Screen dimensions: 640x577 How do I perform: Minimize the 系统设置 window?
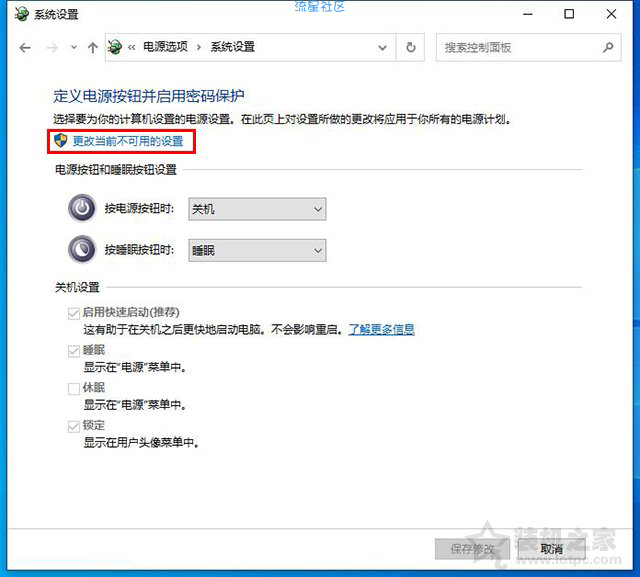(528, 14)
